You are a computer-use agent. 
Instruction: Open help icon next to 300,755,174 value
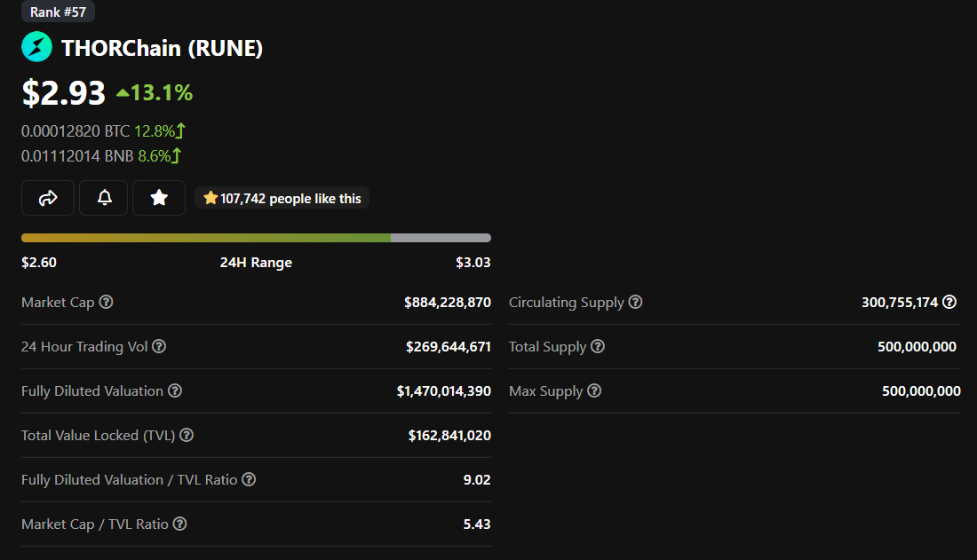949,302
